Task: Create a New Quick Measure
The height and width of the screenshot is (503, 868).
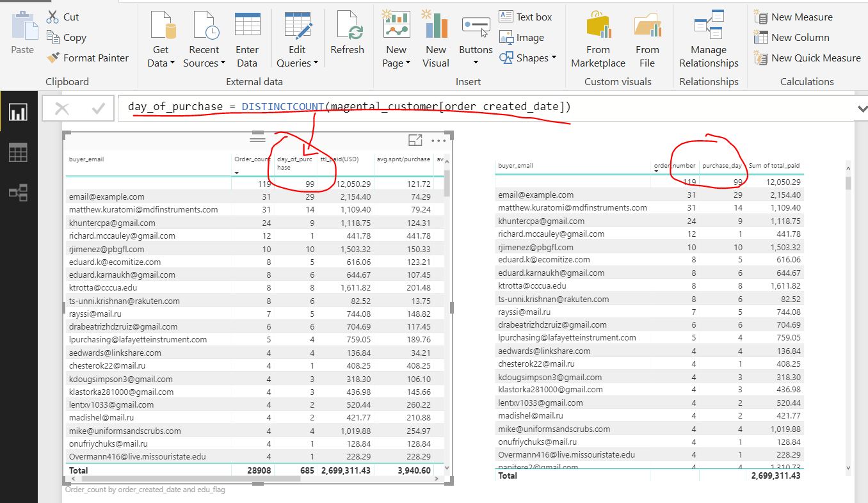Action: point(808,58)
